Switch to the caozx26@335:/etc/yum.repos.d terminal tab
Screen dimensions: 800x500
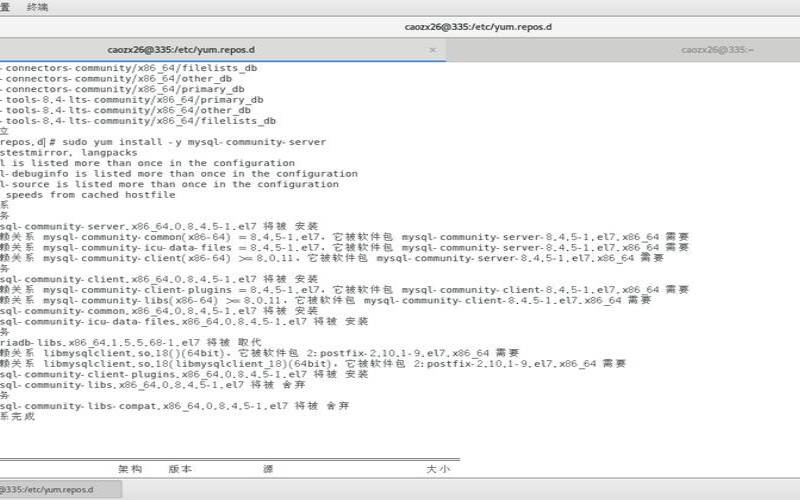pyautogui.click(x=181, y=49)
